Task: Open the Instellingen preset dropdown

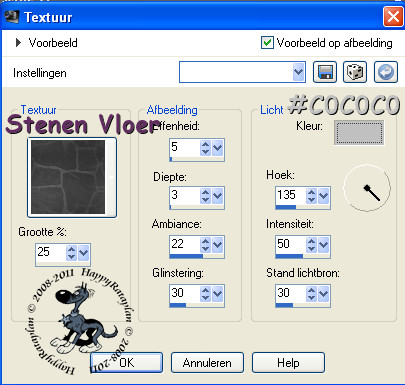Action: click(x=298, y=72)
